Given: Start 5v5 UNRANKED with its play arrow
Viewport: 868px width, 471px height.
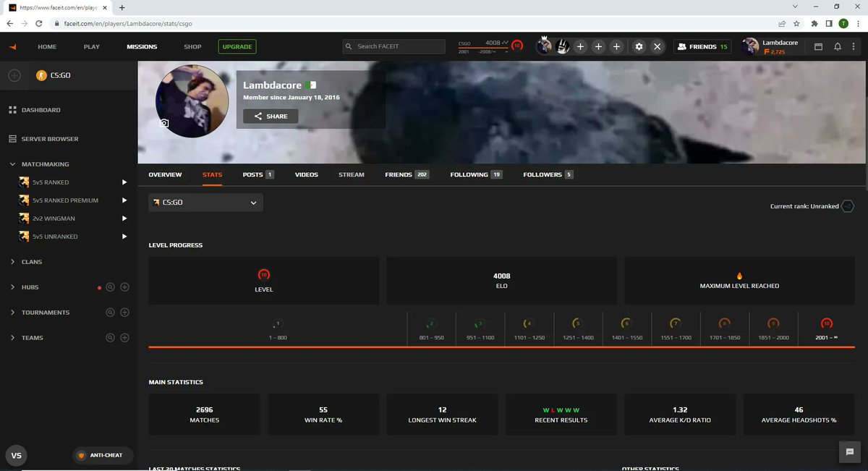Looking at the screenshot, I should click(x=124, y=237).
